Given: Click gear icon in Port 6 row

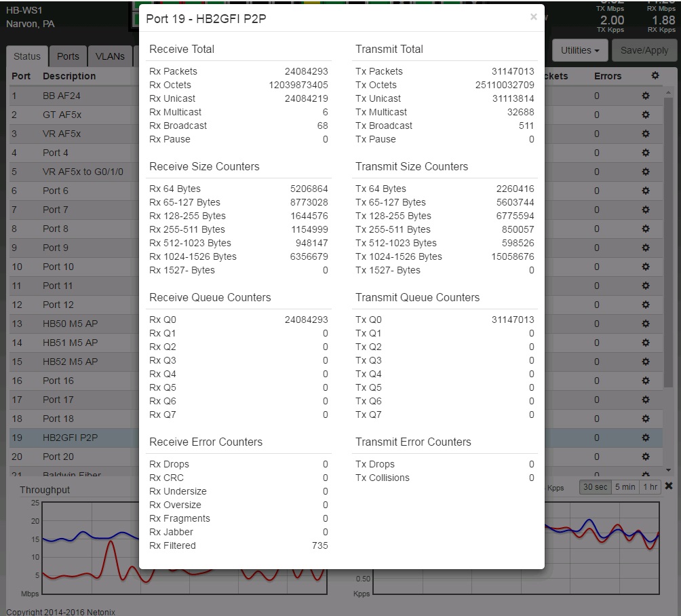Looking at the screenshot, I should click(x=646, y=191).
